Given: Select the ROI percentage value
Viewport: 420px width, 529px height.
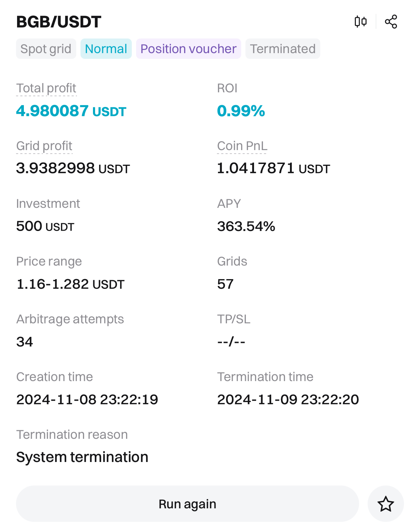Looking at the screenshot, I should [x=241, y=111].
